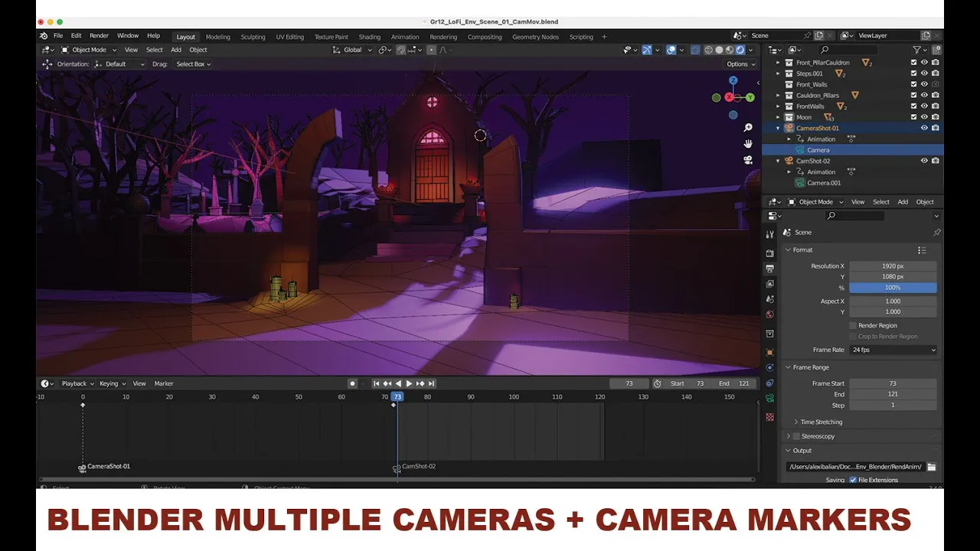Open the Texture properties checker tab icon
Screen dimensions: 980x551
pyautogui.click(x=769, y=417)
